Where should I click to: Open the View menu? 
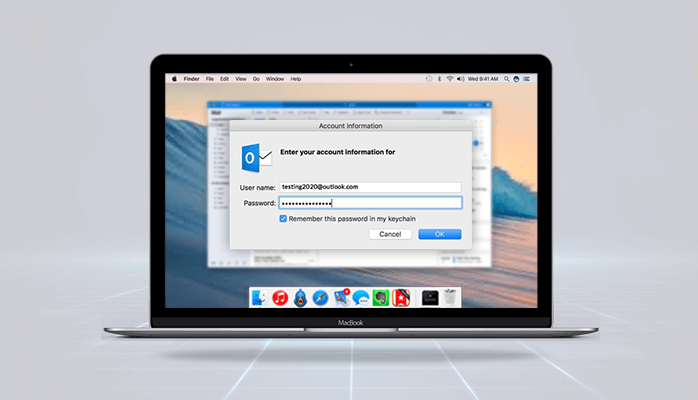click(241, 79)
